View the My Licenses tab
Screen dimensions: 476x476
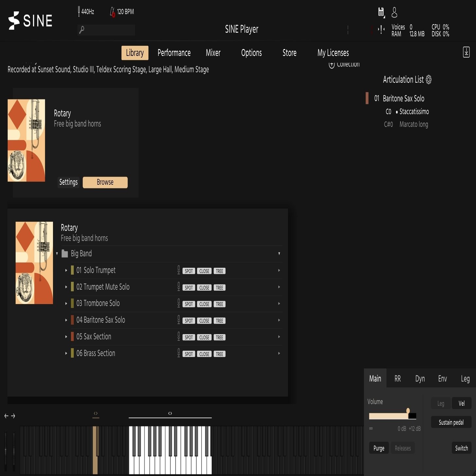click(x=333, y=53)
